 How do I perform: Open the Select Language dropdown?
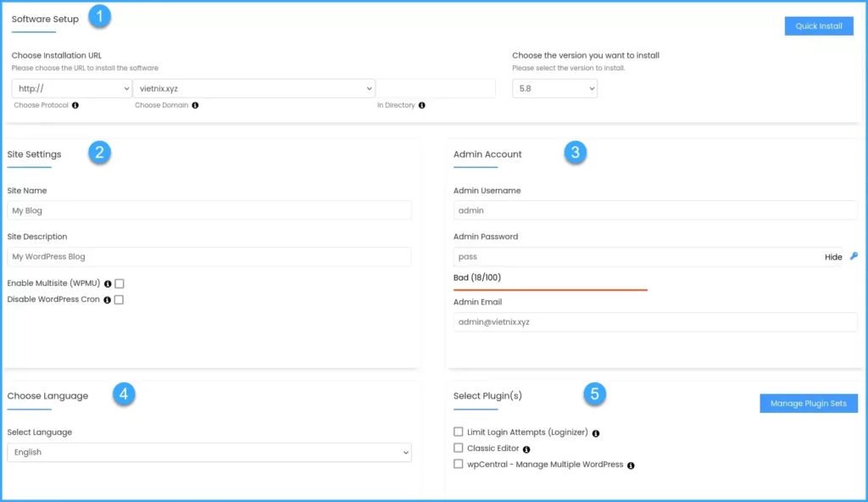click(209, 452)
